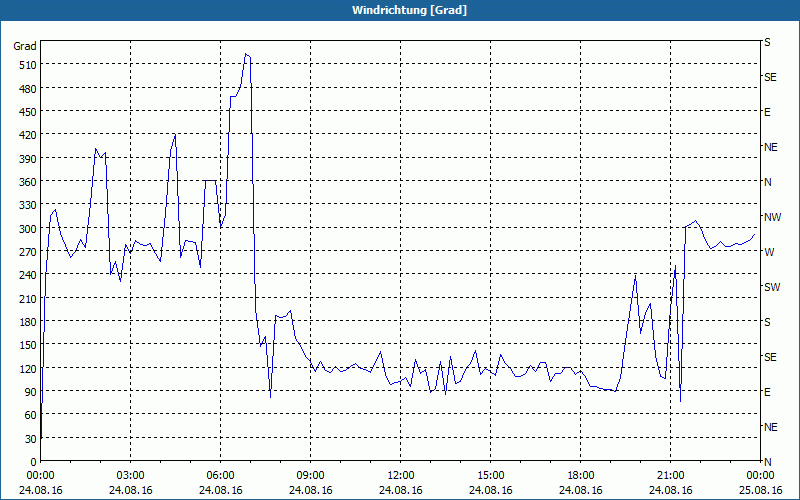Viewport: 800px width, 500px height.
Task: Click the 0 y-axis tick label
Action: tap(34, 462)
